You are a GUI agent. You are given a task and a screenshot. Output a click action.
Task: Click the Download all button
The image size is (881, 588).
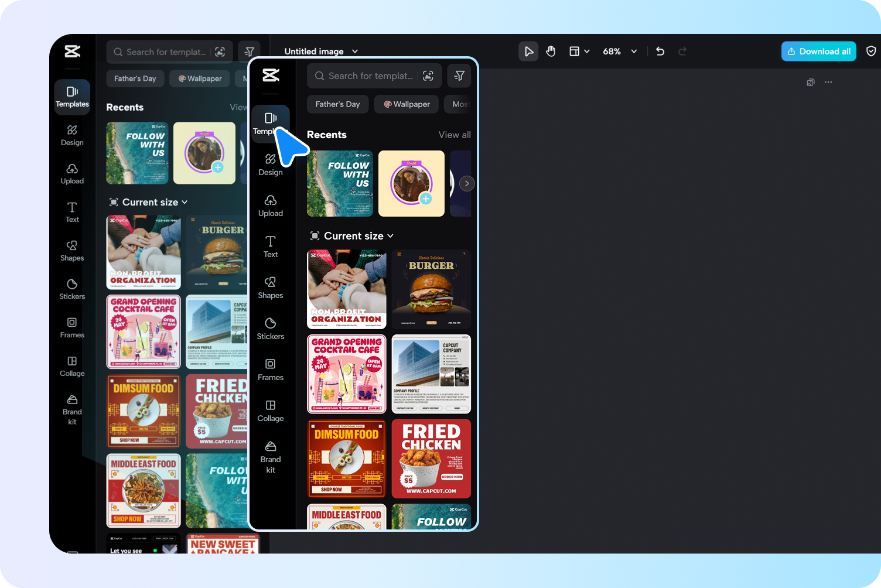(x=818, y=51)
